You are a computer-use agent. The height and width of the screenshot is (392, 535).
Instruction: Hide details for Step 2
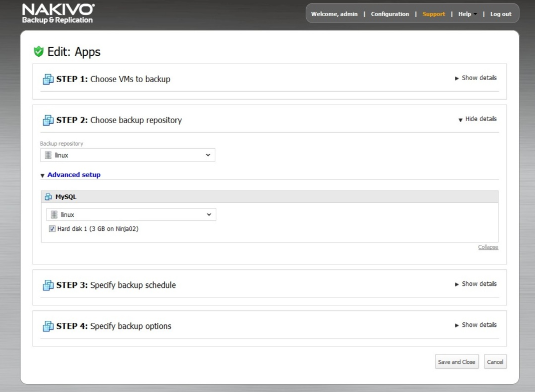tap(477, 119)
